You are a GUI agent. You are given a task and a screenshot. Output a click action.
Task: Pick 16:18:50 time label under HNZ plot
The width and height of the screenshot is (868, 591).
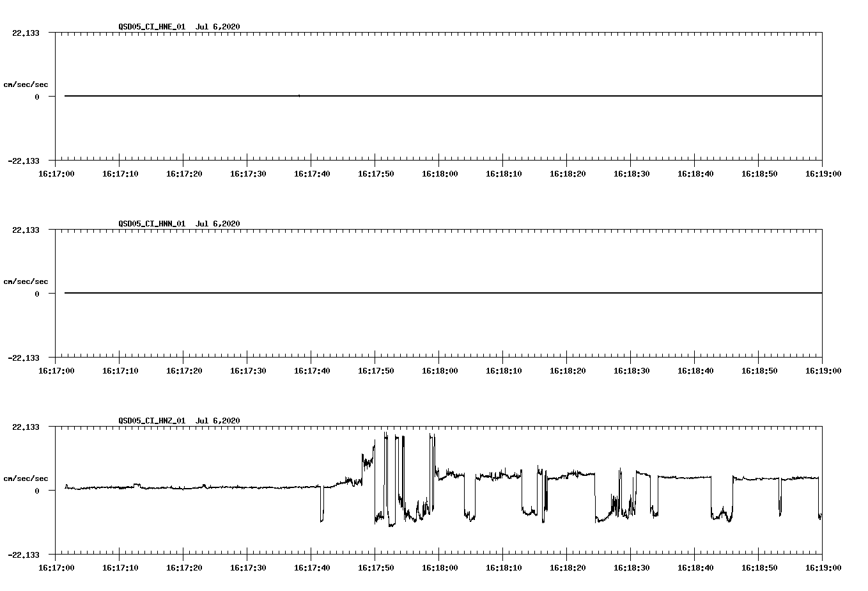tap(759, 568)
